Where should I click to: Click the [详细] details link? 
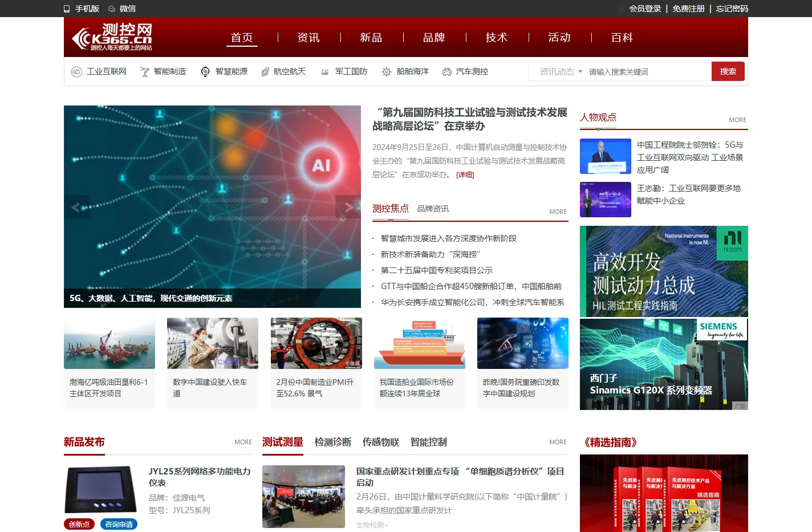(465, 175)
